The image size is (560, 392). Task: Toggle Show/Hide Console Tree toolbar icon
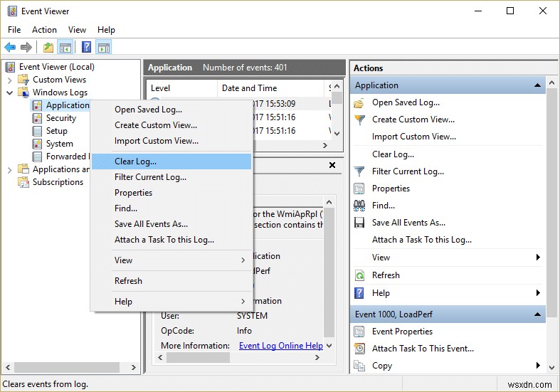65,47
